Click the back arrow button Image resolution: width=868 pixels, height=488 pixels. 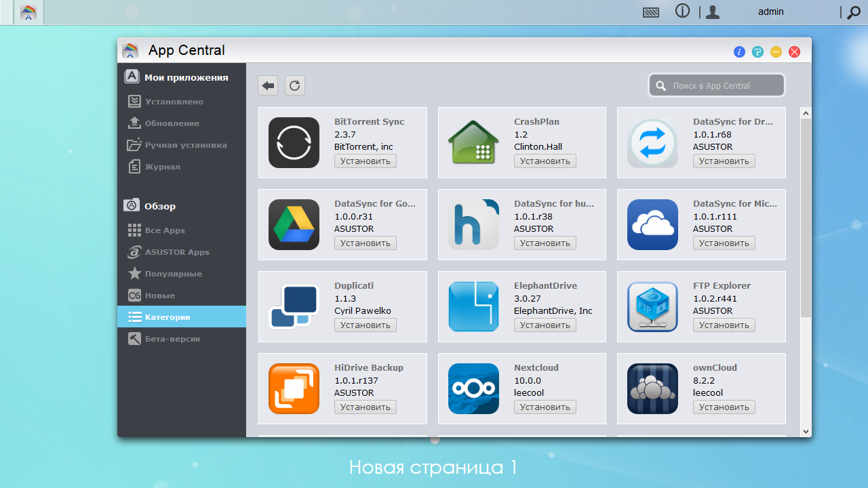[268, 85]
